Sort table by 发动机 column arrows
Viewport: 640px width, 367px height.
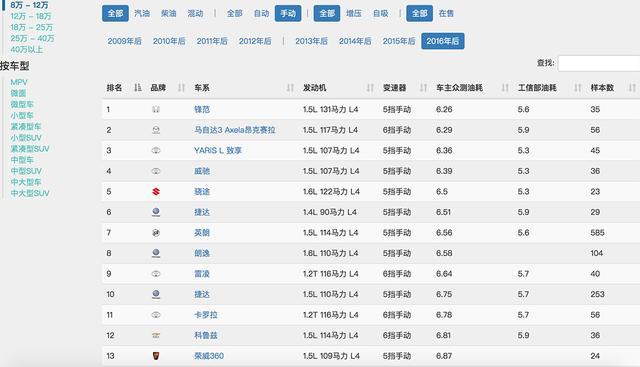[x=370, y=88]
